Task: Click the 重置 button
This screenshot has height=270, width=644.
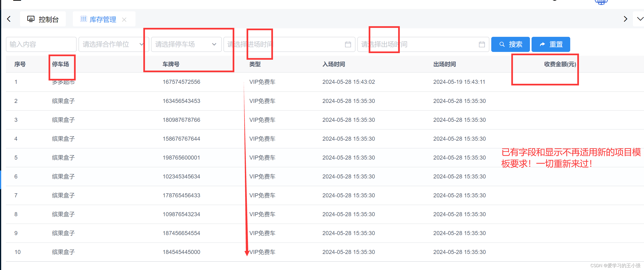Action: point(551,44)
